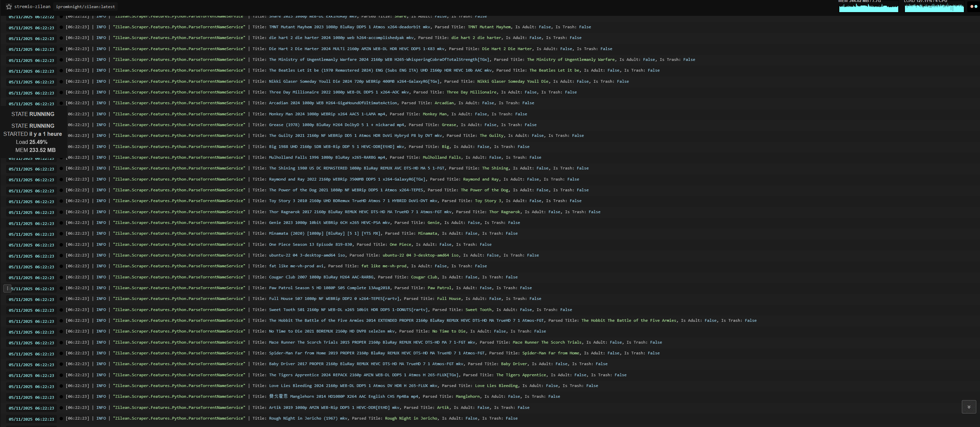Viewport: 980px width, 427px height.
Task: Click the stremio-zilean container name
Action: [32, 6]
